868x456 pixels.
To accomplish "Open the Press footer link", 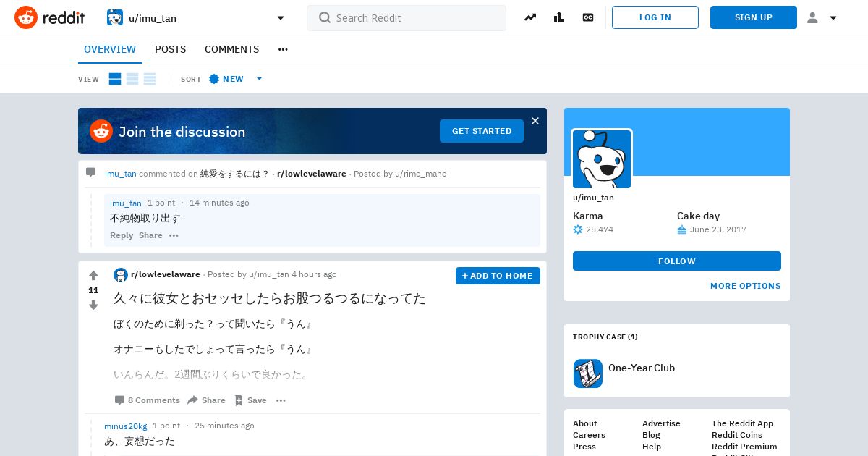I will click(x=584, y=447).
